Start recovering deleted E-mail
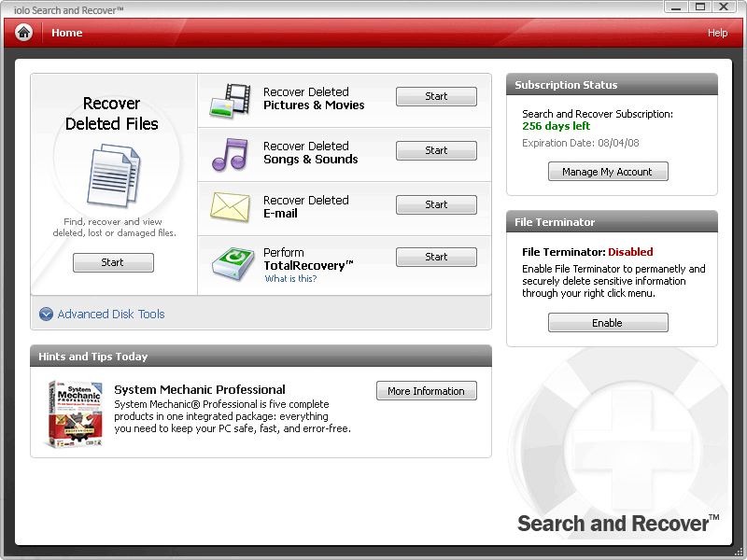The width and height of the screenshot is (747, 560). 436,204
